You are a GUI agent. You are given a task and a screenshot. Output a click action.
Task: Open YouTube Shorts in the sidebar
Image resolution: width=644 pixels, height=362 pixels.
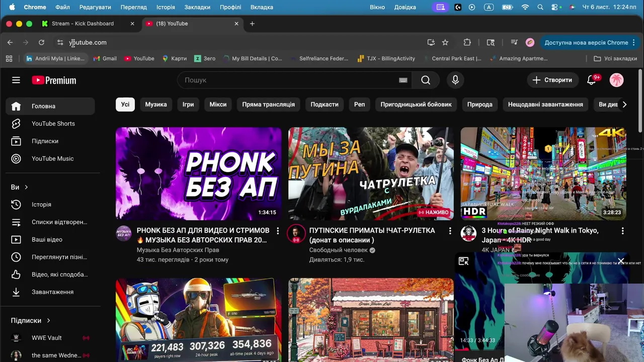tap(50, 124)
